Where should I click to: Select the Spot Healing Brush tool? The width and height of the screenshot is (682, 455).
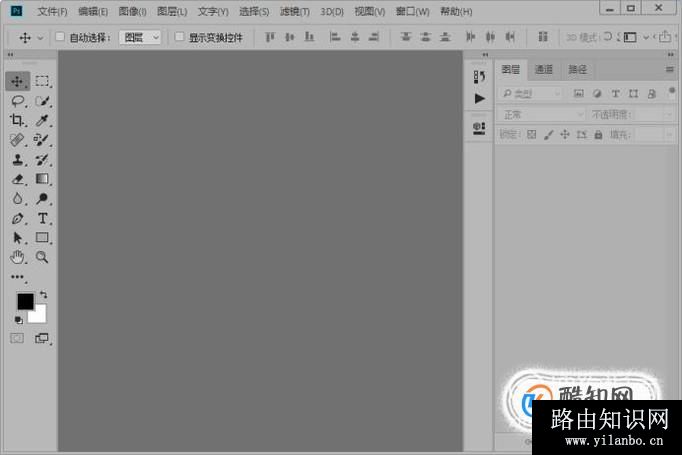coord(17,140)
